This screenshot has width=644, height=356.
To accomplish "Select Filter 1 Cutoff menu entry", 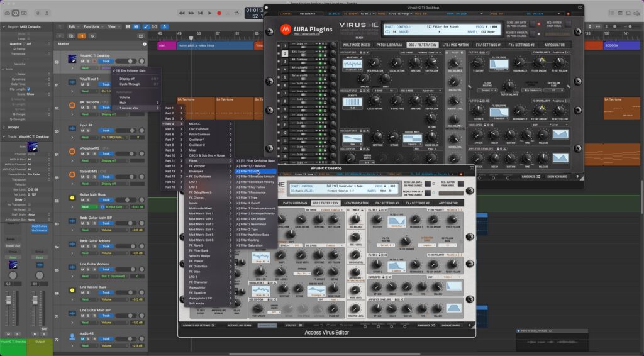I will (x=255, y=171).
